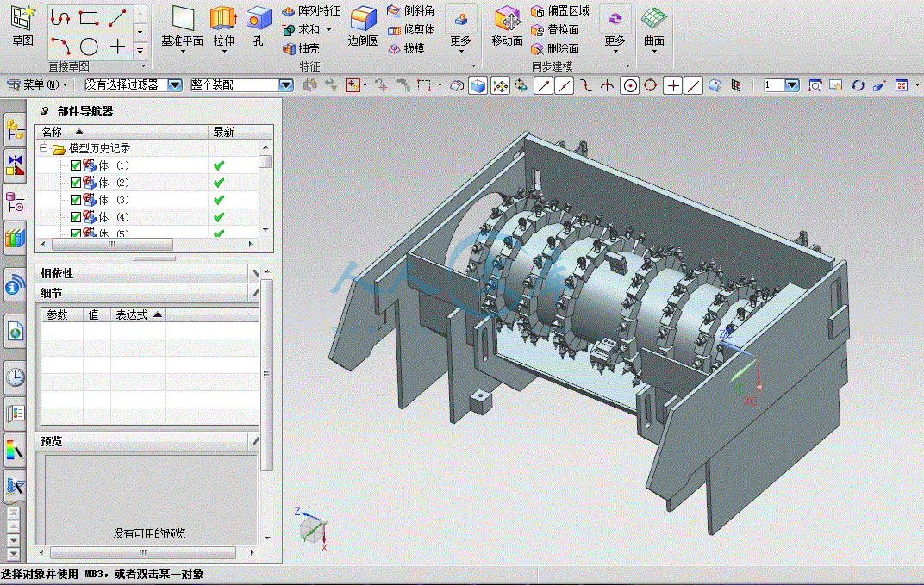The width and height of the screenshot is (924, 585).
Task: Click the 阵列特征 pattern feature command
Action: [x=311, y=10]
